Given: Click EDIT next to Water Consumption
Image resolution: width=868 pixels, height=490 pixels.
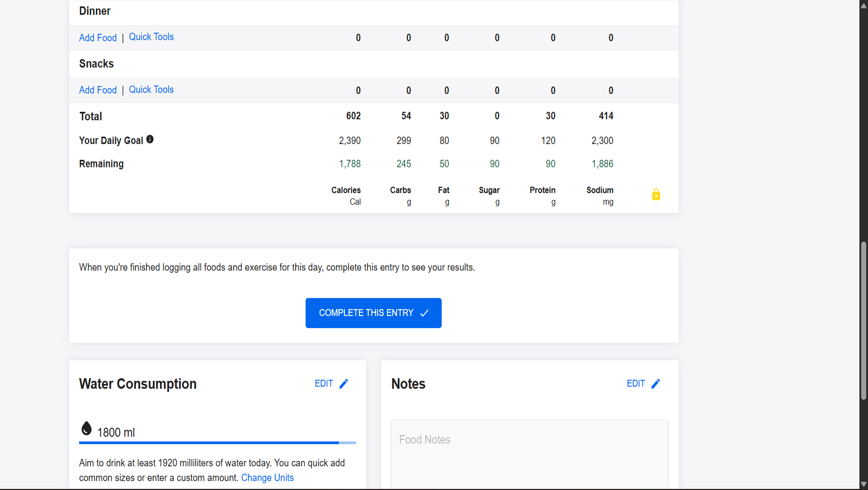Looking at the screenshot, I should (324, 384).
